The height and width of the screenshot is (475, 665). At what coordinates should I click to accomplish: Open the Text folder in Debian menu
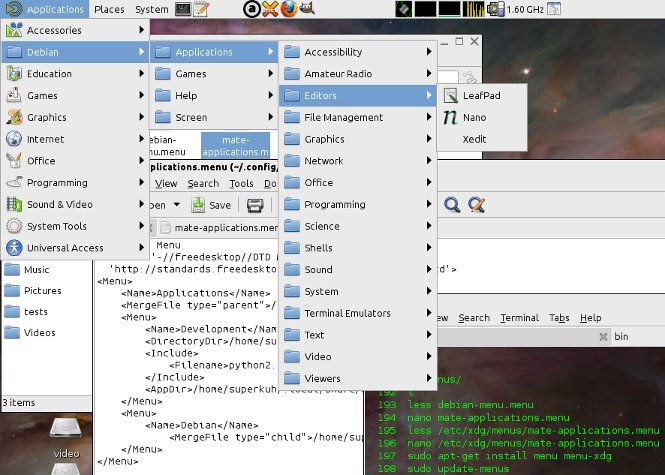coord(358,335)
